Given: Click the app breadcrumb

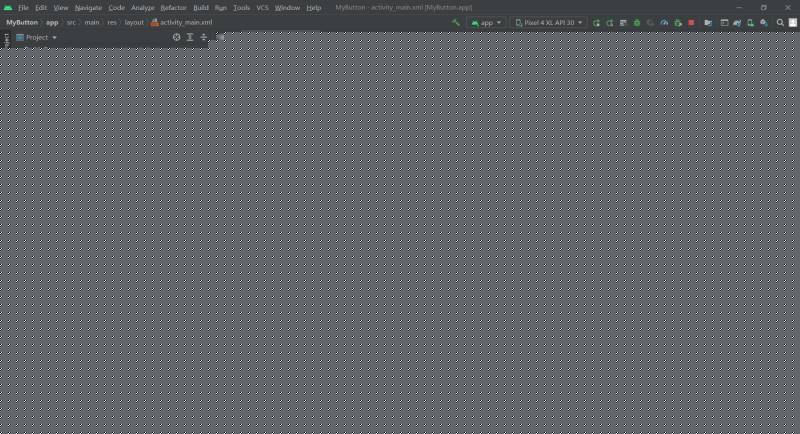Looking at the screenshot, I should 52,22.
